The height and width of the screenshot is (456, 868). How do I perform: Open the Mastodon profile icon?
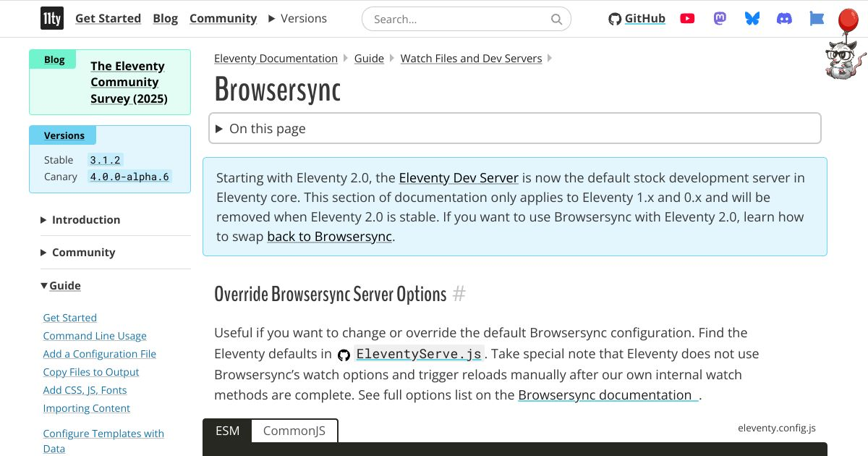(720, 19)
